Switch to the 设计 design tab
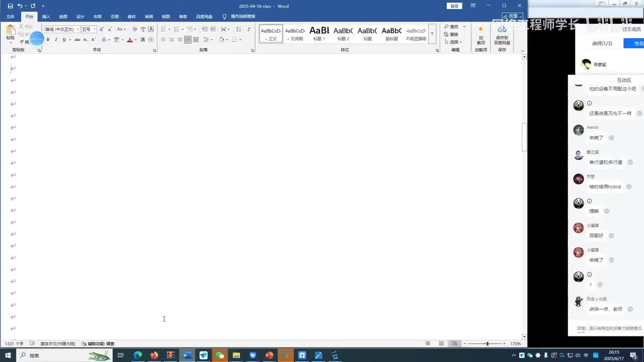The image size is (644, 362). click(80, 17)
